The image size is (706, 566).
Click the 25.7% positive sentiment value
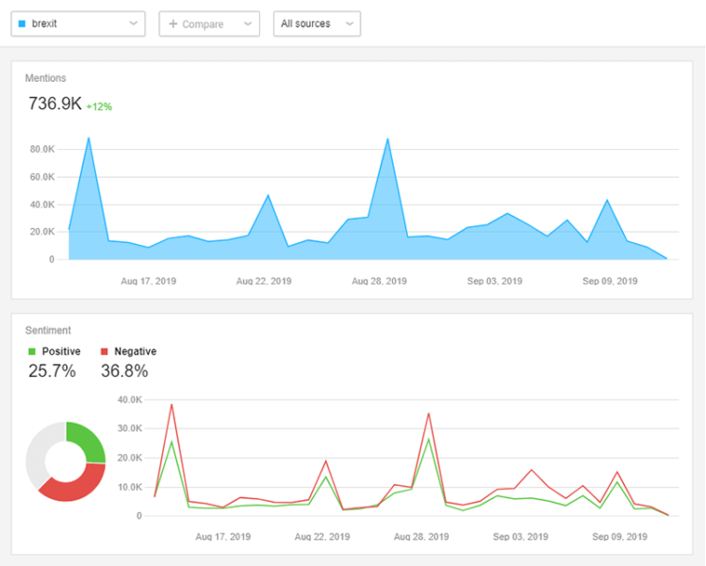50,372
